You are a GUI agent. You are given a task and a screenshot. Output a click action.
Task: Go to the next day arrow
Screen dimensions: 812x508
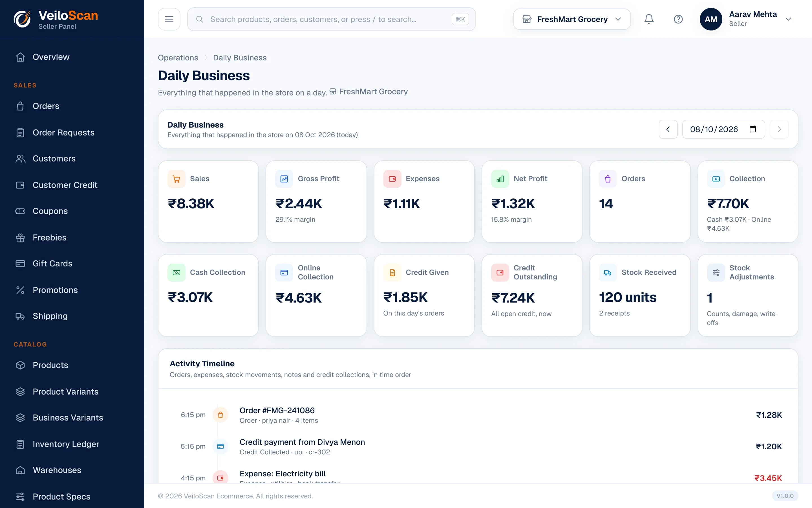coord(779,129)
